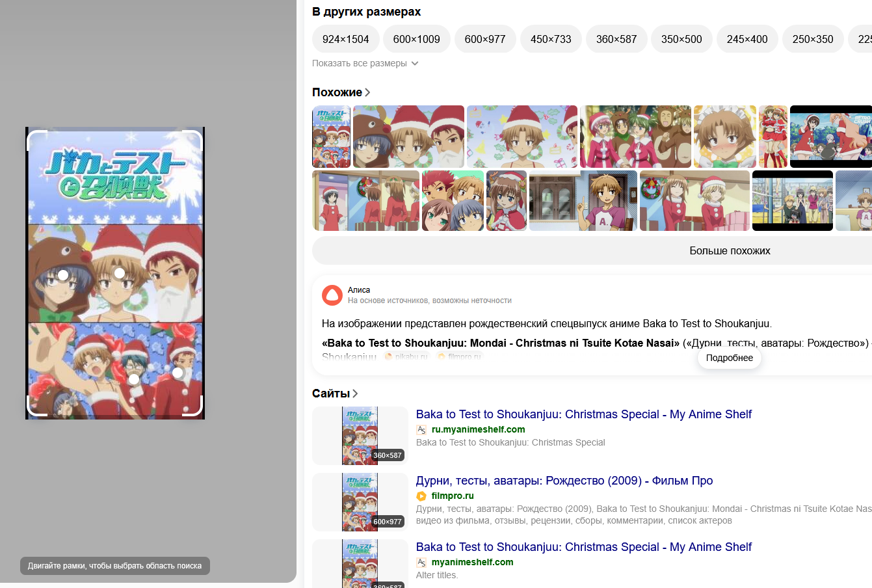Open the Похожие section heading
This screenshot has height=588, width=872.
(337, 92)
